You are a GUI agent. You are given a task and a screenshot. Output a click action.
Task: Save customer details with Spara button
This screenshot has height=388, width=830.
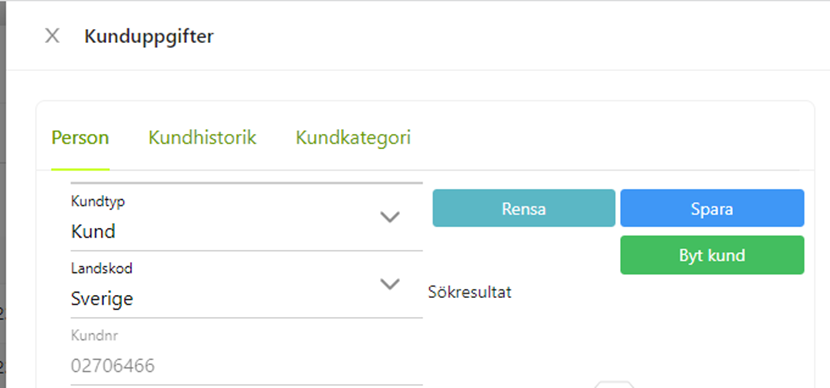(x=712, y=209)
